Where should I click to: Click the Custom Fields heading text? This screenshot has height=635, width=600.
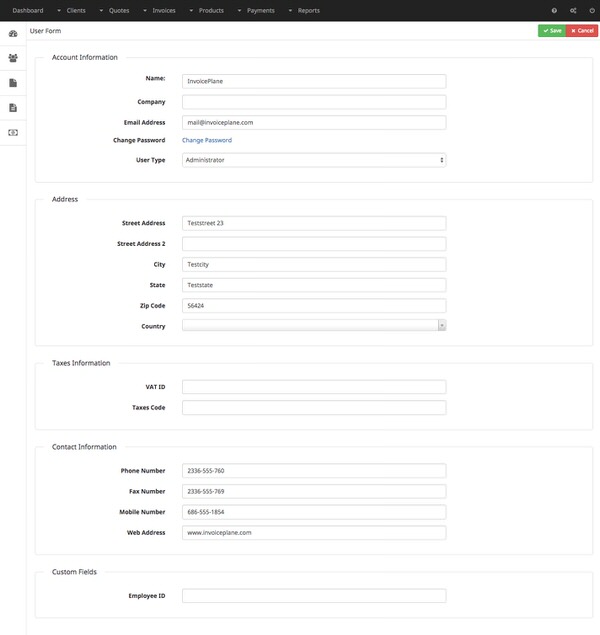(x=74, y=572)
